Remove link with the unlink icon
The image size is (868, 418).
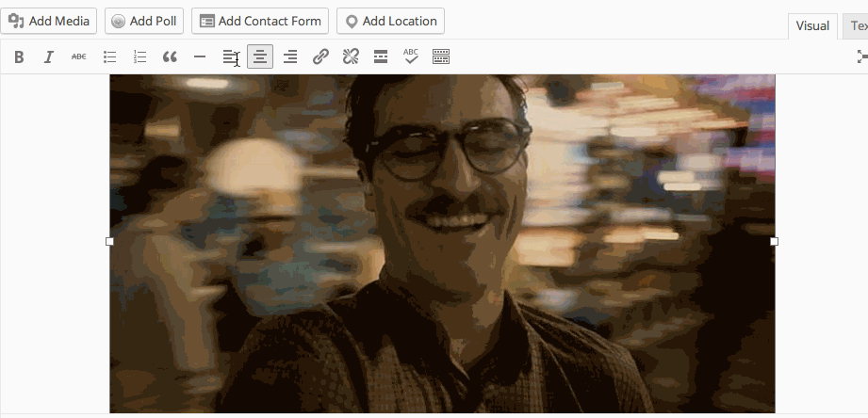(x=351, y=57)
